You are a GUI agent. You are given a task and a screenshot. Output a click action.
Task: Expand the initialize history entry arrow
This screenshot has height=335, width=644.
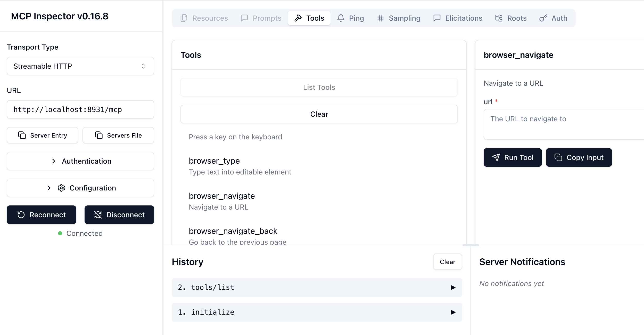[453, 312]
